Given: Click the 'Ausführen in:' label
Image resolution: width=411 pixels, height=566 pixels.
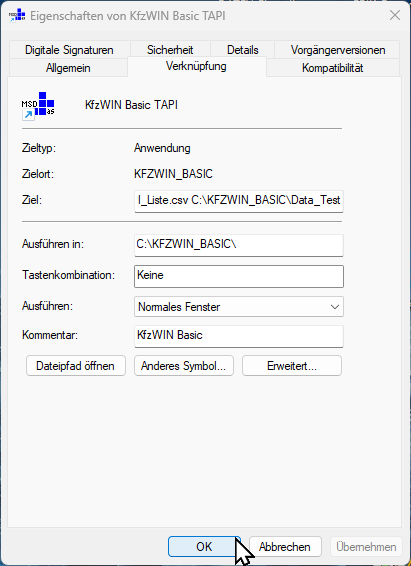Looking at the screenshot, I should 53,244.
